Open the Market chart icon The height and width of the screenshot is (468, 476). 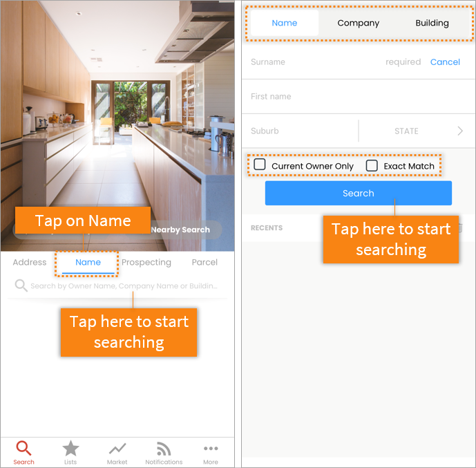117,449
